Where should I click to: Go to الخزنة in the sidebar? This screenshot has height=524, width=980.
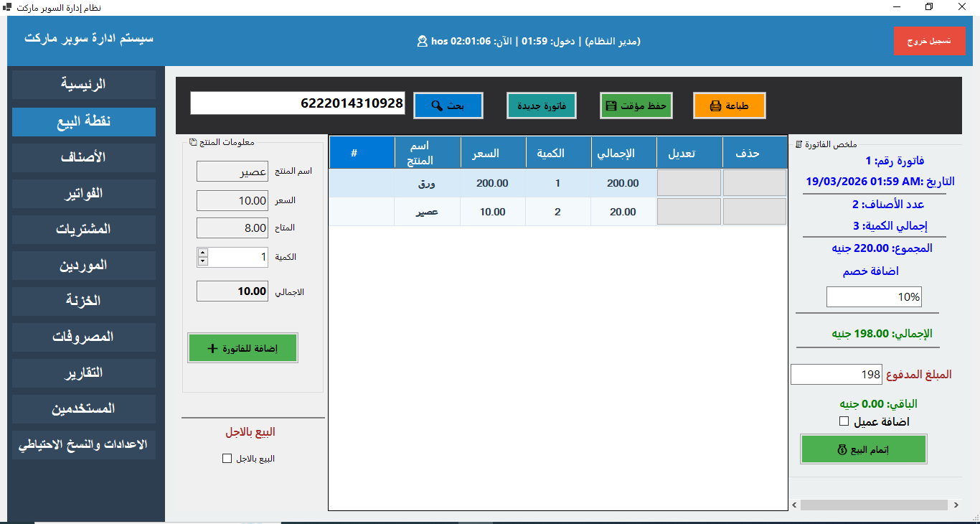point(84,301)
